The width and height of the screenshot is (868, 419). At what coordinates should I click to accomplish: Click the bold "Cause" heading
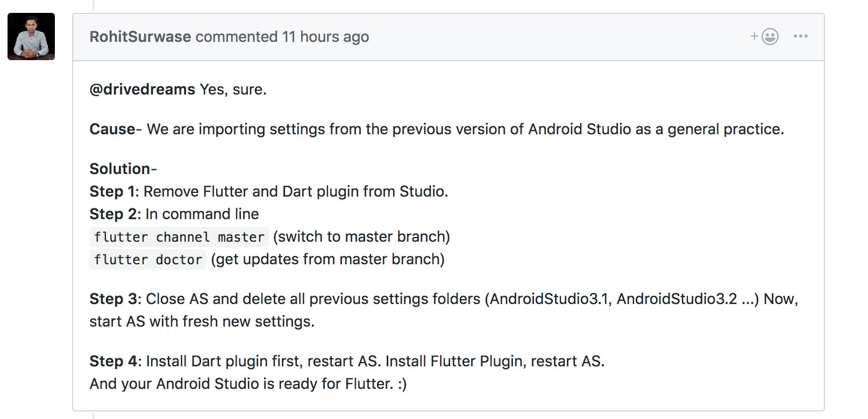112,129
